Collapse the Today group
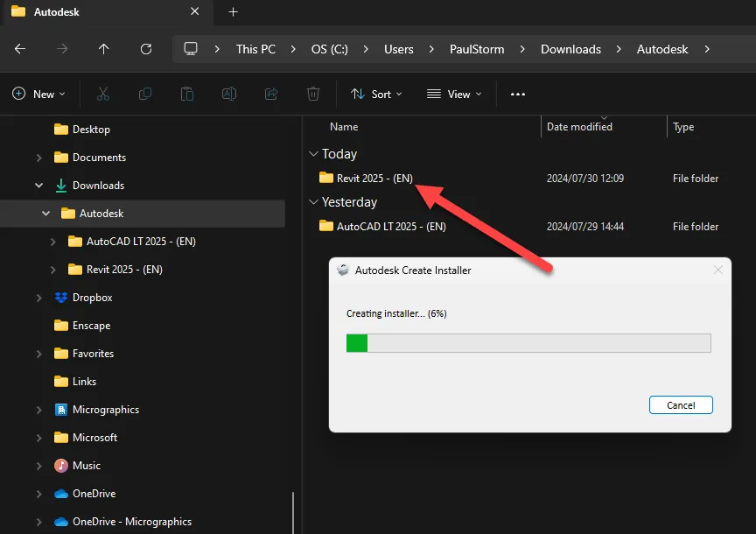 313,153
